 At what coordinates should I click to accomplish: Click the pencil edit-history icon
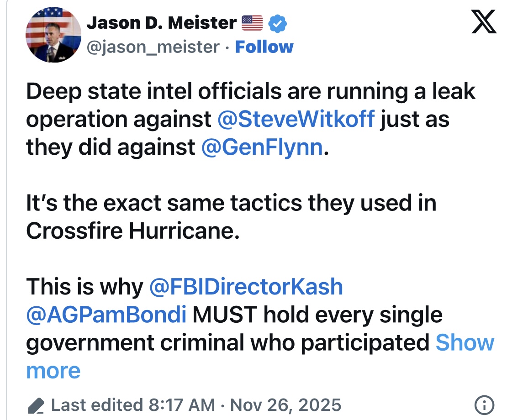tap(36, 405)
